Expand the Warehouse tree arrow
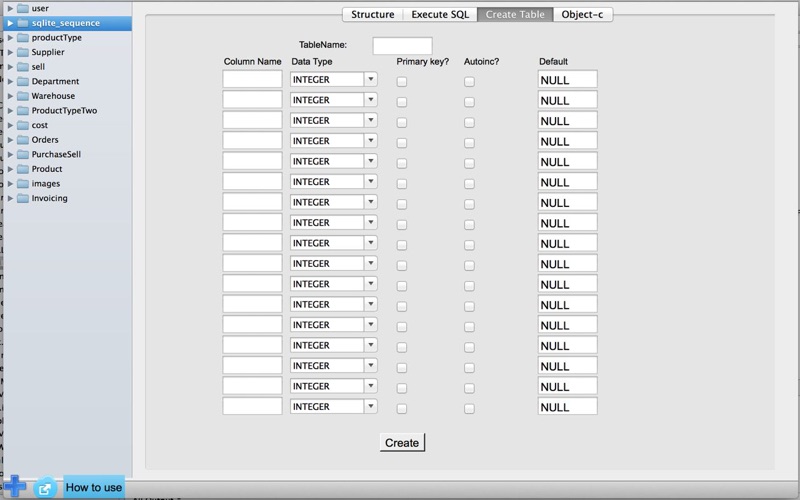Image resolution: width=800 pixels, height=500 pixels. [10, 96]
